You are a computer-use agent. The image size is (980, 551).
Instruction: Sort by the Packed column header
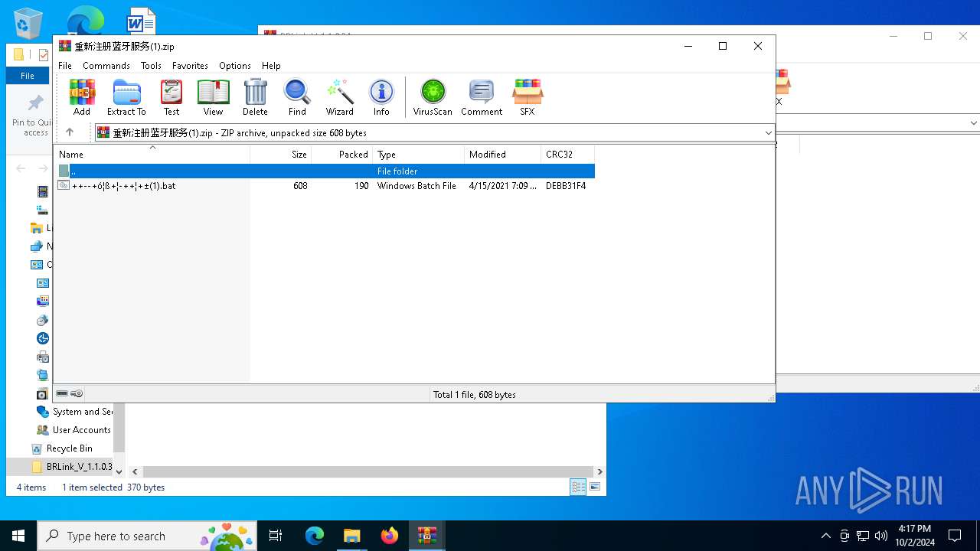[x=342, y=155]
